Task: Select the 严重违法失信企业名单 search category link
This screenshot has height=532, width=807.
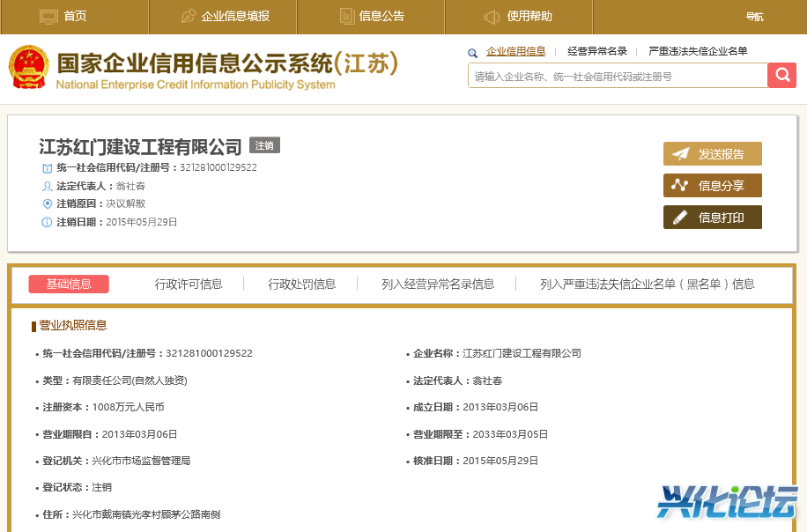Action: point(698,51)
